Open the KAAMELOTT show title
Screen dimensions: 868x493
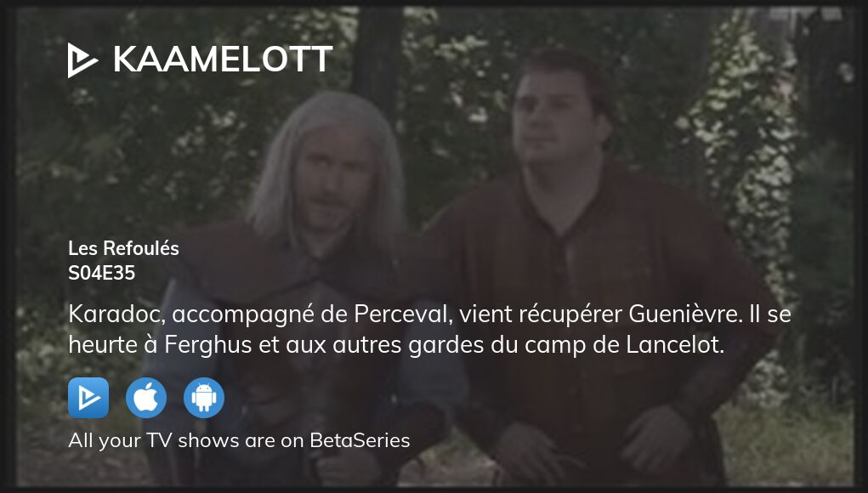(223, 59)
